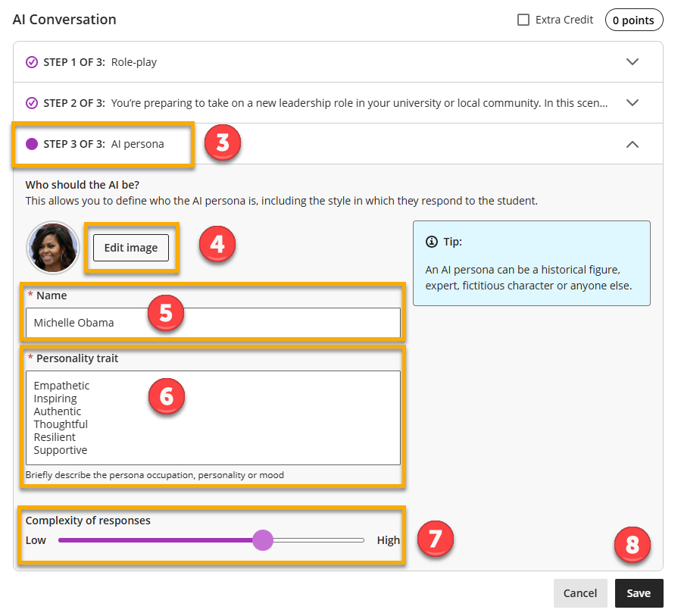
Task: Click the Step 2 completed checkmark icon
Action: point(32,103)
